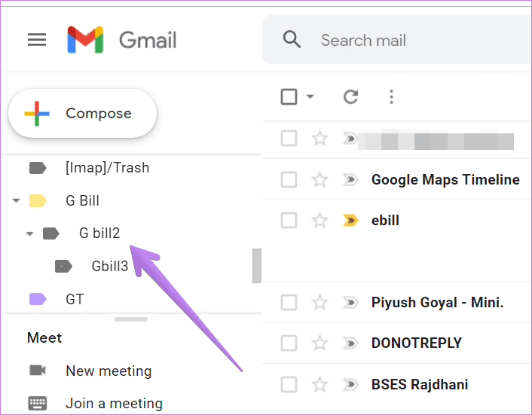This screenshot has height=415, width=532.
Task: Click the sidebar resize handle above Meet
Action: (x=131, y=319)
